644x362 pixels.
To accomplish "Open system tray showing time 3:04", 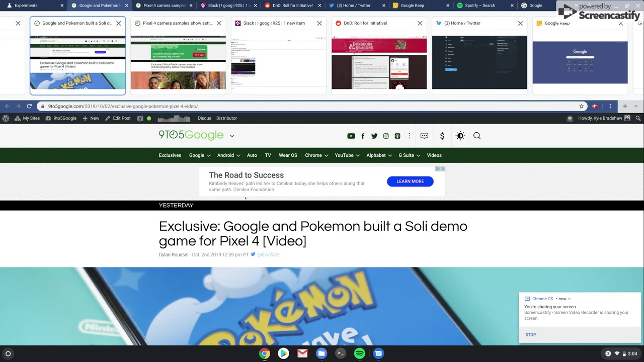I will 621,353.
